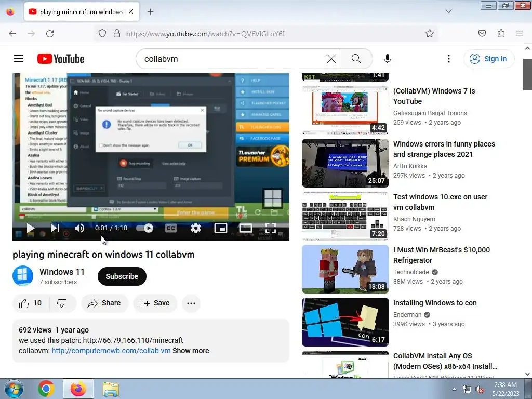Switch to theater mode
This screenshot has height=399, width=532.
[x=246, y=228]
